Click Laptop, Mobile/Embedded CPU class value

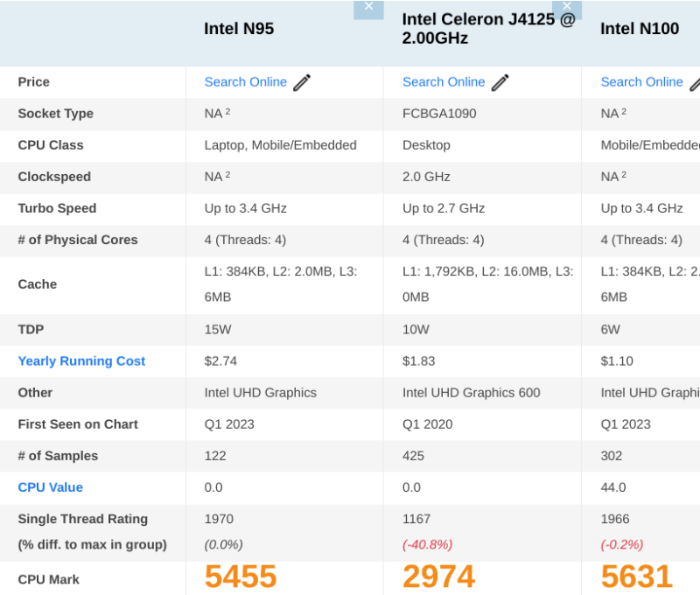pyautogui.click(x=280, y=145)
